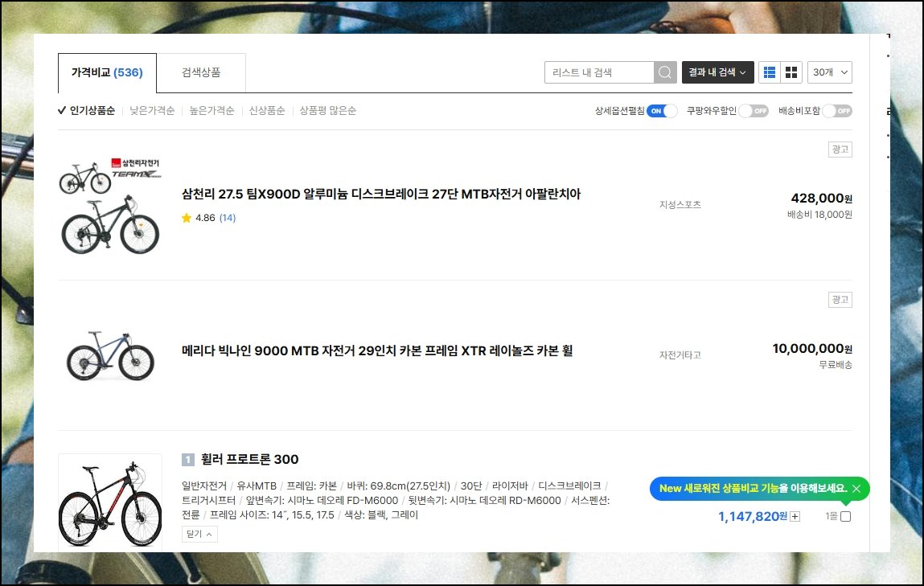
Task: Click the 지성스포츠 seller name
Action: [680, 205]
